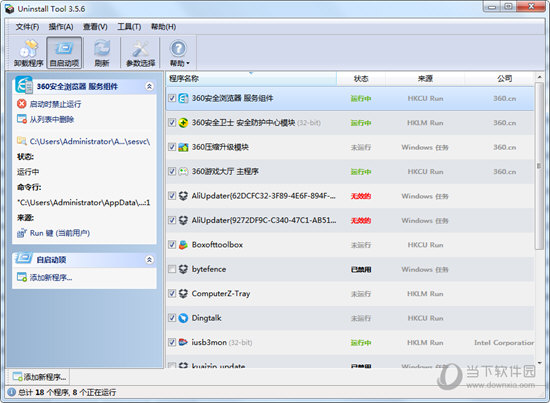Click 启动时禁止运行 link in sidebar
The image size is (550, 403).
(55, 104)
